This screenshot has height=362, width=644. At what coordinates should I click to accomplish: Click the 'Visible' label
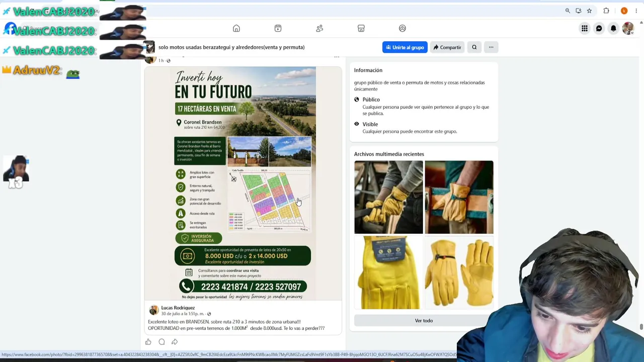point(370,124)
